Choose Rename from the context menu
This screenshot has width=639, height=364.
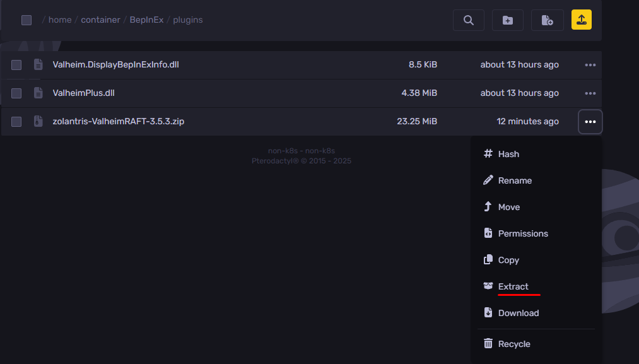click(536, 180)
